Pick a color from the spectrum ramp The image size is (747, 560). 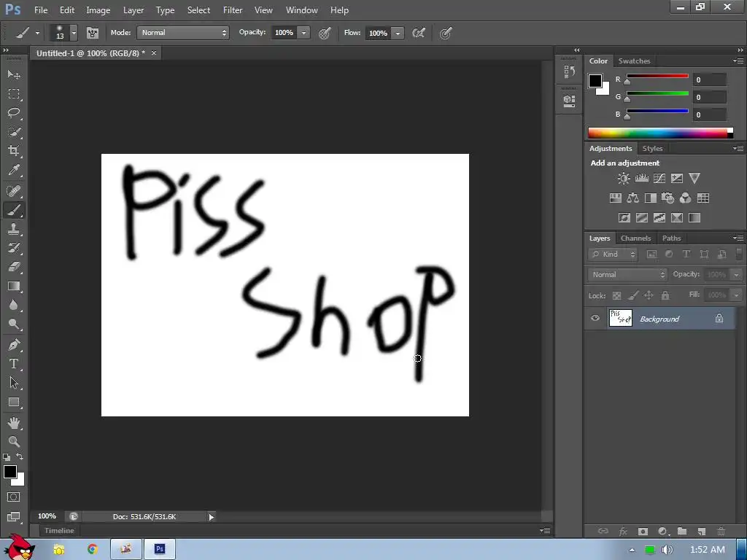click(x=660, y=133)
